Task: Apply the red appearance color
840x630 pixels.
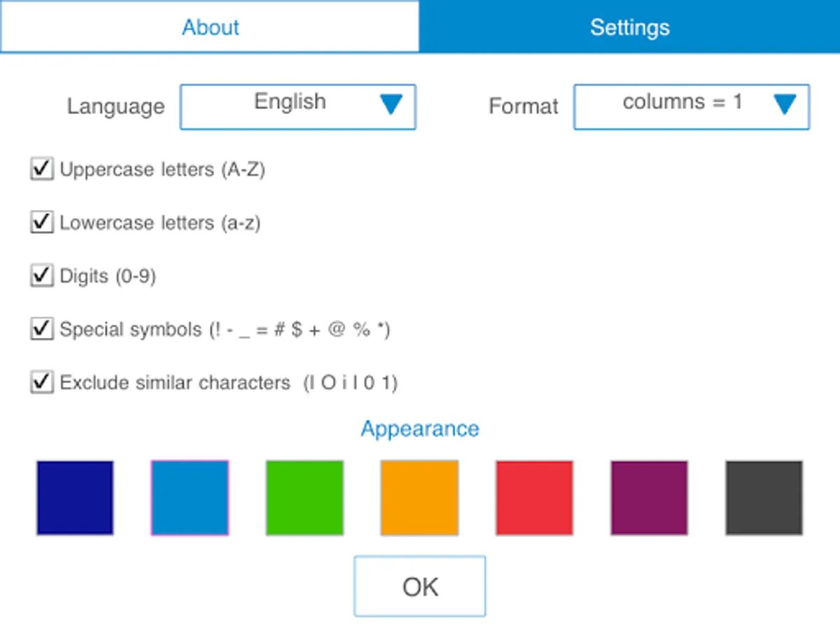Action: coord(534,498)
